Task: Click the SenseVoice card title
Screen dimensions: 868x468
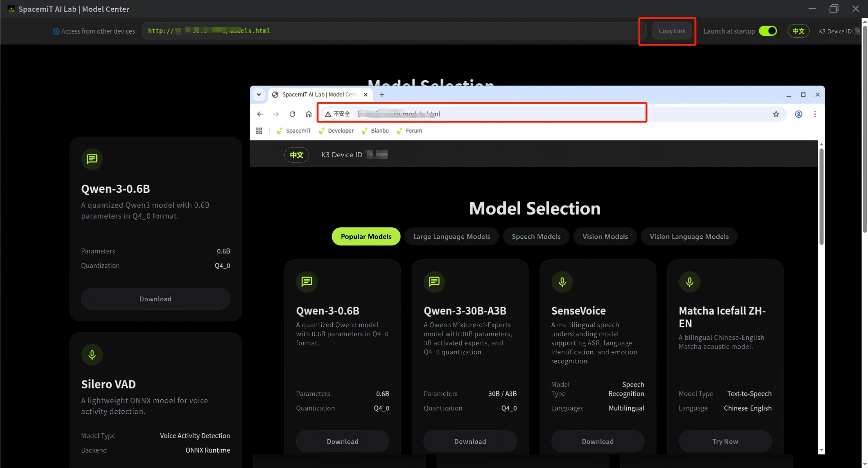Action: [x=579, y=311]
